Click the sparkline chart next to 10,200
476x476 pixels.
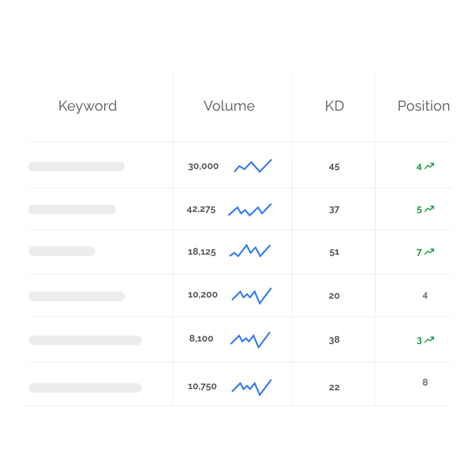252,295
